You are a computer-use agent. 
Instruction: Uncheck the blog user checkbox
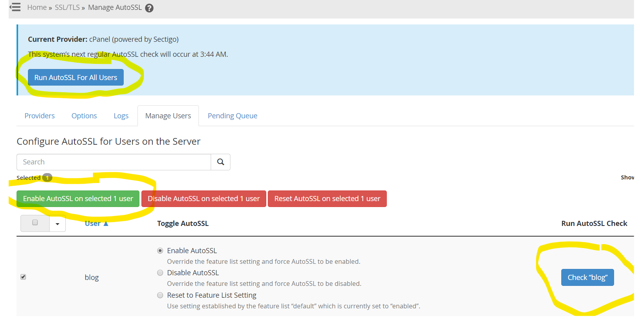coord(23,277)
